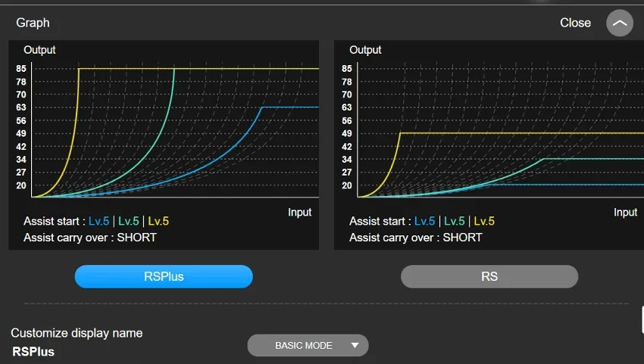Image resolution: width=644 pixels, height=364 pixels.
Task: Click the blue Lv.5 value in left graph
Action: 98,221
